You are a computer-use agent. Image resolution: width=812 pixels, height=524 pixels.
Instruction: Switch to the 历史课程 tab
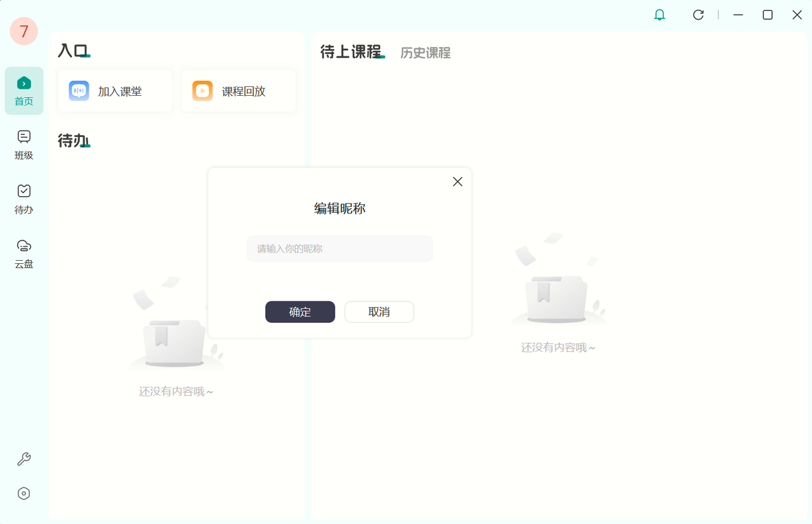click(x=425, y=53)
